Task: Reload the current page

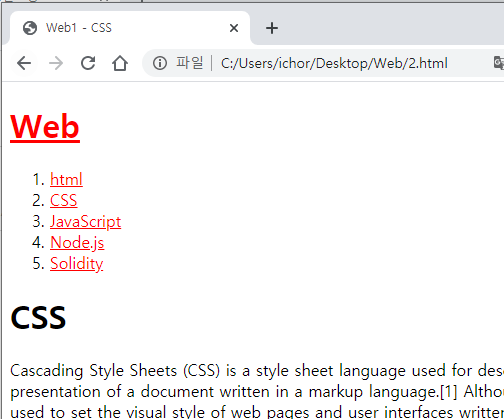Action: pyautogui.click(x=88, y=63)
